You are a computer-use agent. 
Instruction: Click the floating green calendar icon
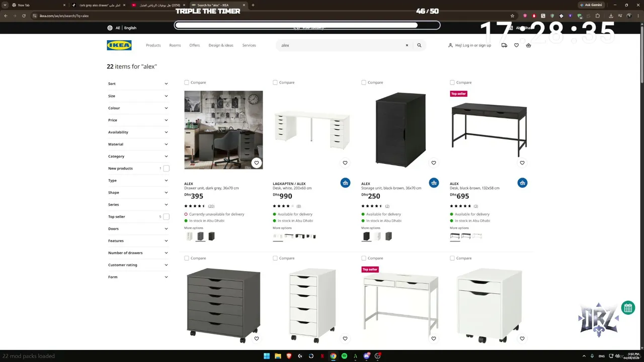(628, 308)
